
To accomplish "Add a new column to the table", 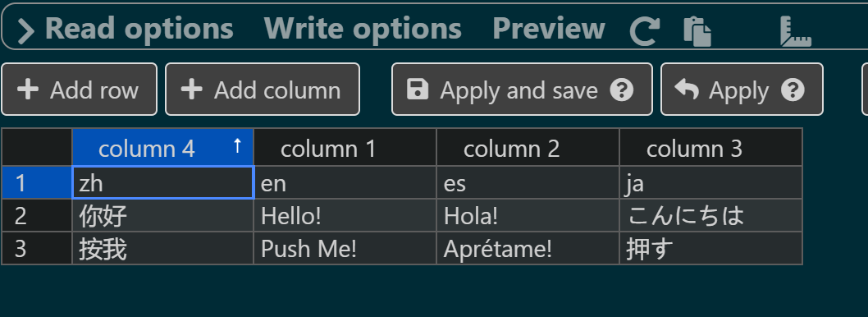I will (x=263, y=90).
